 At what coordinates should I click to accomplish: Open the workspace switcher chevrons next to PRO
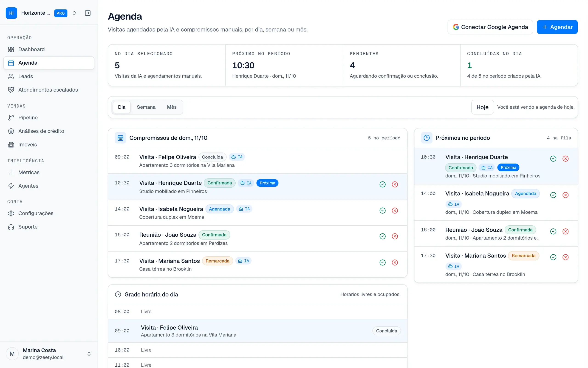pos(74,13)
